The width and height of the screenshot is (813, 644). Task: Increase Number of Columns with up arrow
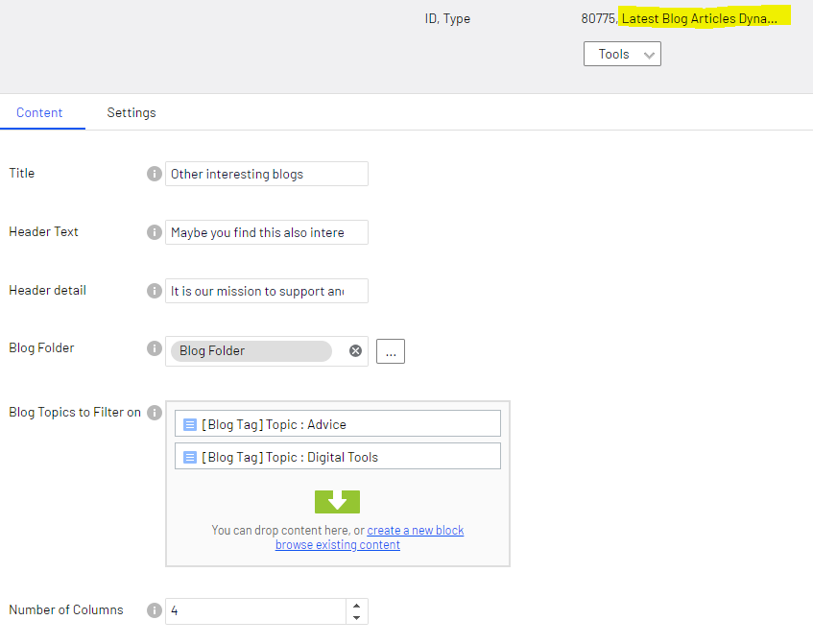pos(357,605)
